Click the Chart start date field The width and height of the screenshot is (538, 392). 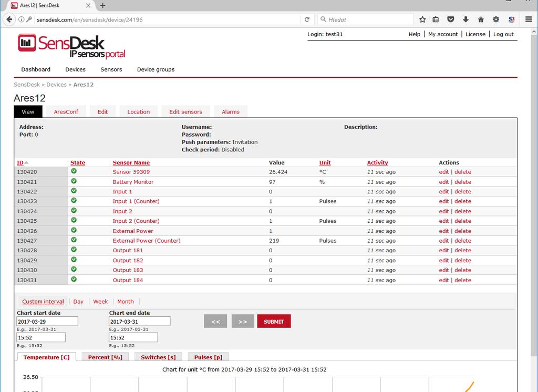pyautogui.click(x=47, y=321)
